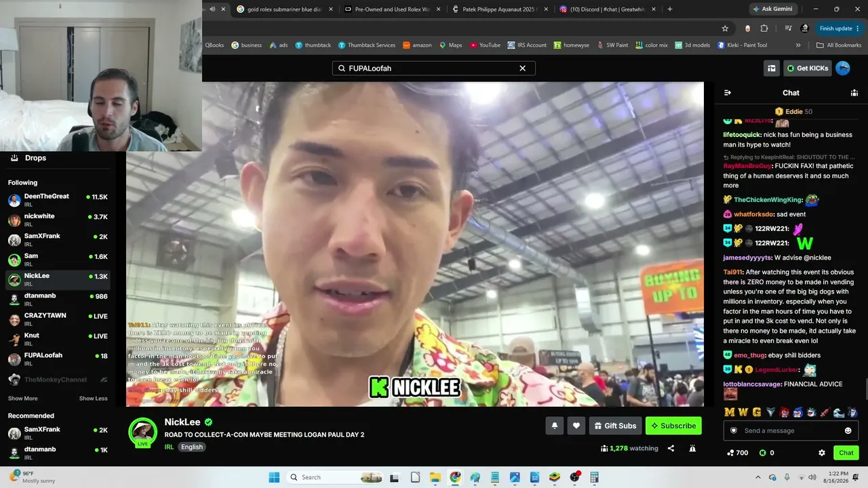Click Show Less in the Following list

click(94, 399)
